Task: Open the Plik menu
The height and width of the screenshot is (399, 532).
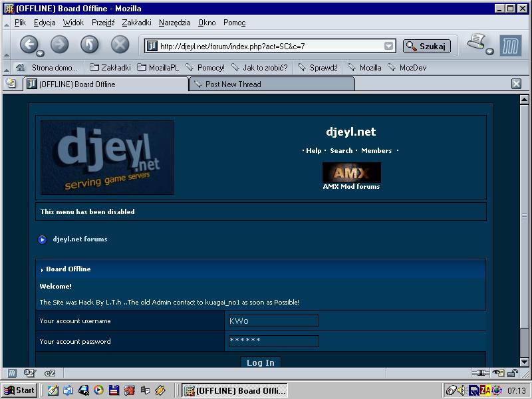Action: tap(20, 23)
